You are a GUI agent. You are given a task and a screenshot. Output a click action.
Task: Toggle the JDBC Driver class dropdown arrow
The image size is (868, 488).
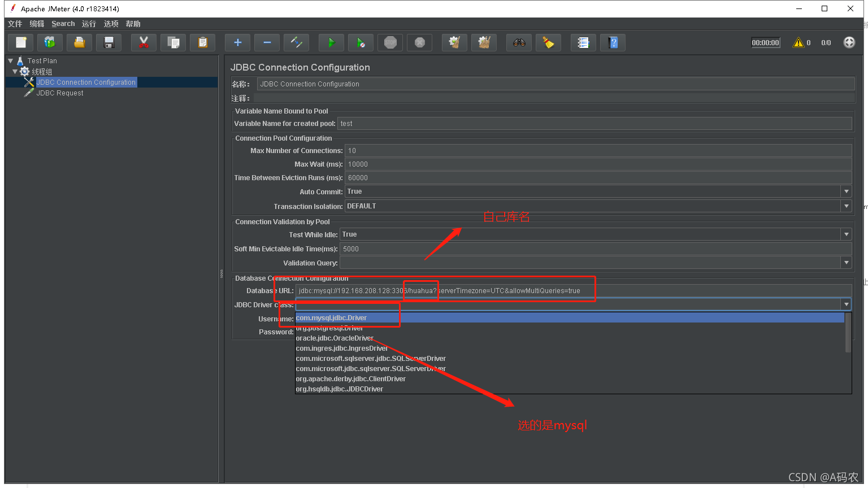click(x=846, y=304)
